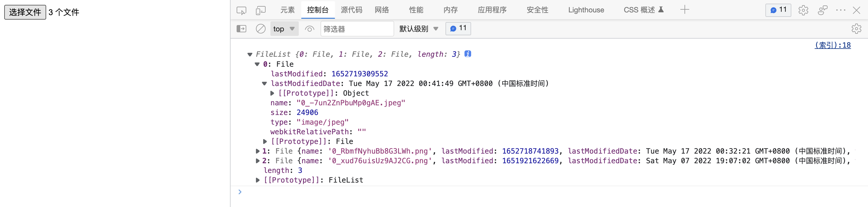The image size is (868, 207).
Task: Open the top context selector dropdown
Action: pyautogui.click(x=284, y=29)
